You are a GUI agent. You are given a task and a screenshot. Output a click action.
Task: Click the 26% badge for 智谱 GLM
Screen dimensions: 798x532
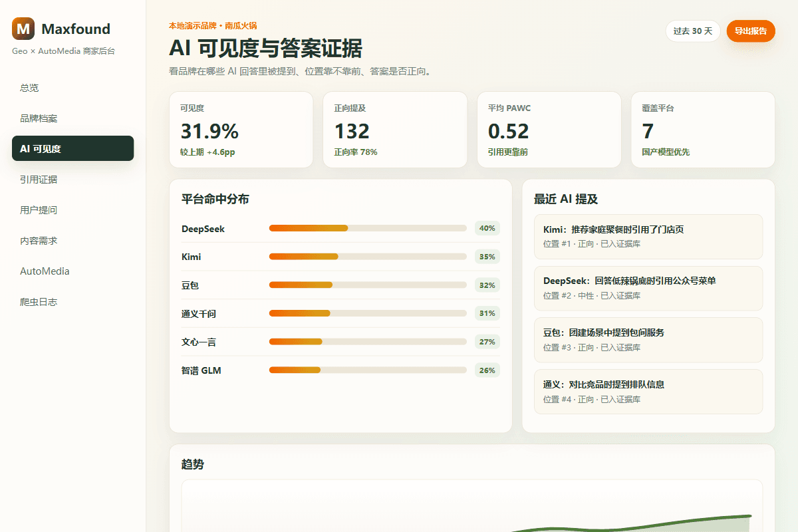point(487,370)
